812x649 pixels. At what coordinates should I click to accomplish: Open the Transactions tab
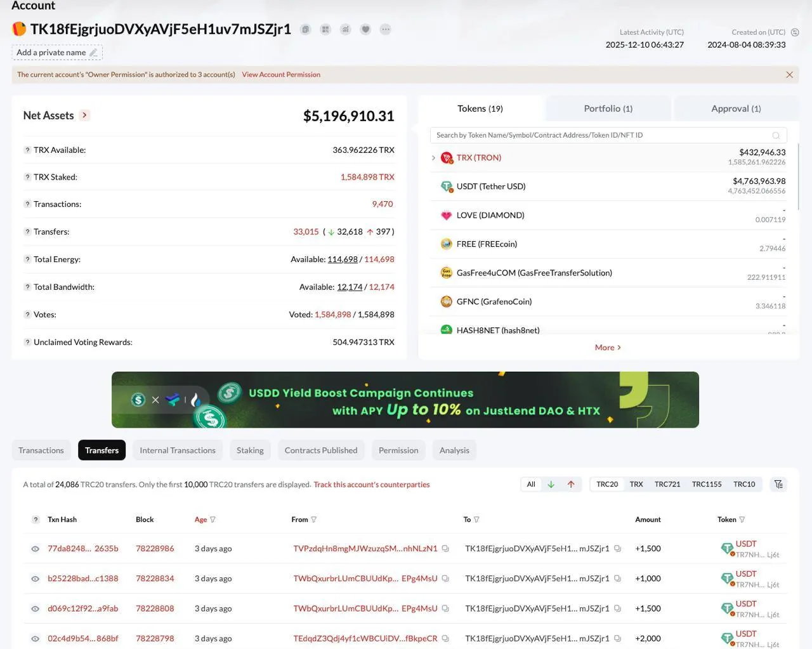[x=41, y=450]
